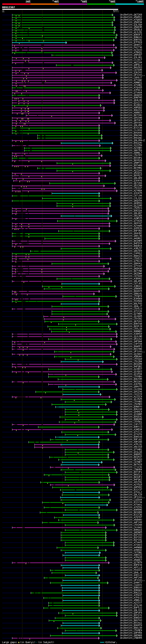Select label UniRef100_A9NWS1
This screenshot has height=644, width=146.
click(131, 82)
